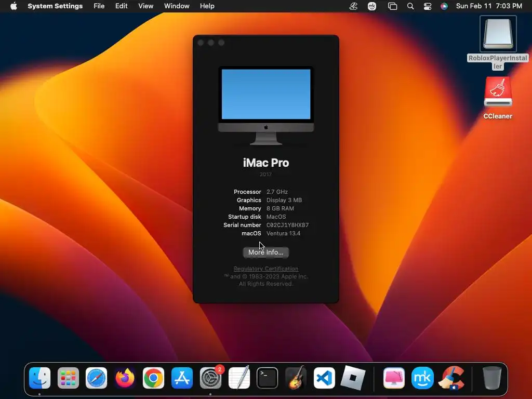532x399 pixels.
Task: Click the Siri icon in menu bar
Action: point(444,6)
